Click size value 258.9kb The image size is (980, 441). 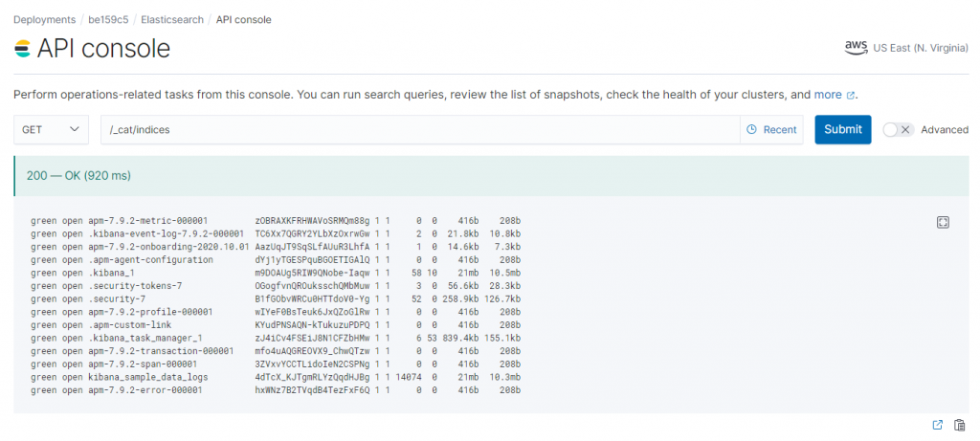[x=461, y=299]
